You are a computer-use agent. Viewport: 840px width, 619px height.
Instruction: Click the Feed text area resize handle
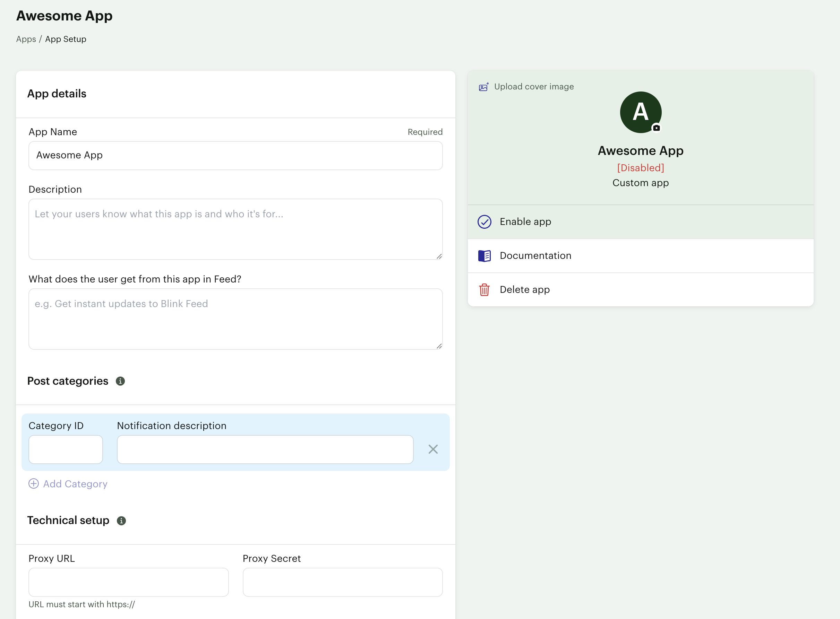(439, 346)
